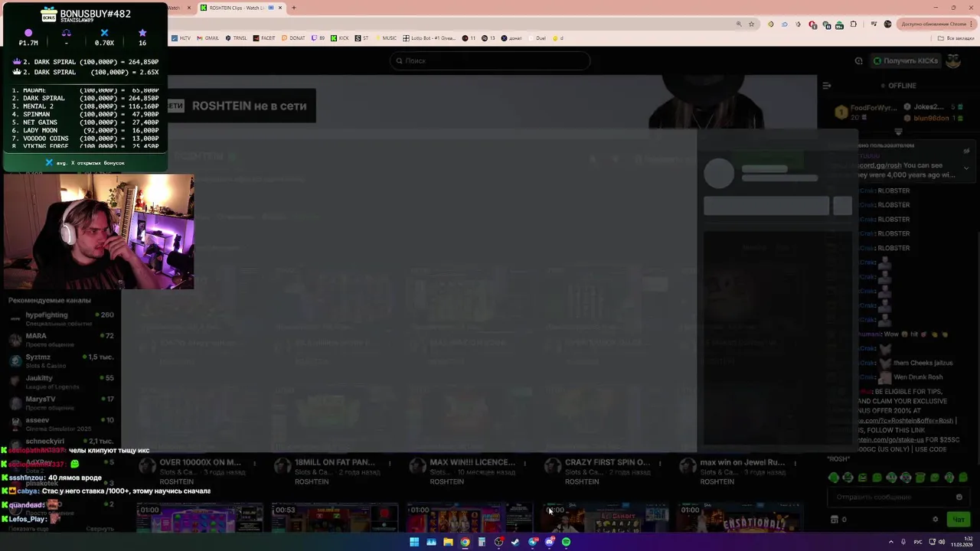This screenshot has width=980, height=551.
Task: Switch input language РУС
Action: click(918, 542)
